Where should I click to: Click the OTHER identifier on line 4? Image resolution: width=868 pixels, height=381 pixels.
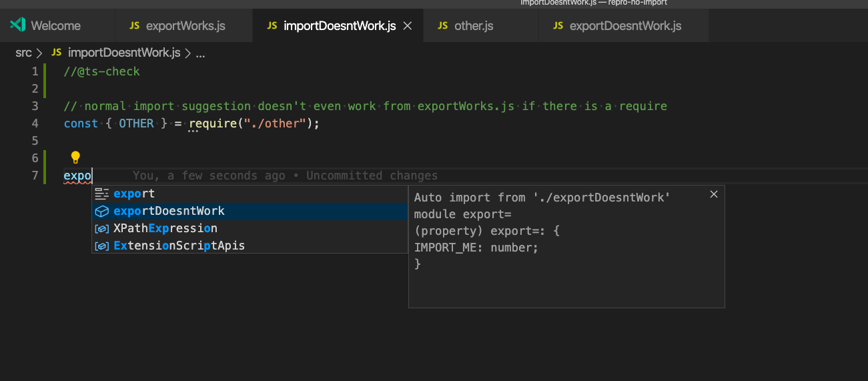point(136,123)
